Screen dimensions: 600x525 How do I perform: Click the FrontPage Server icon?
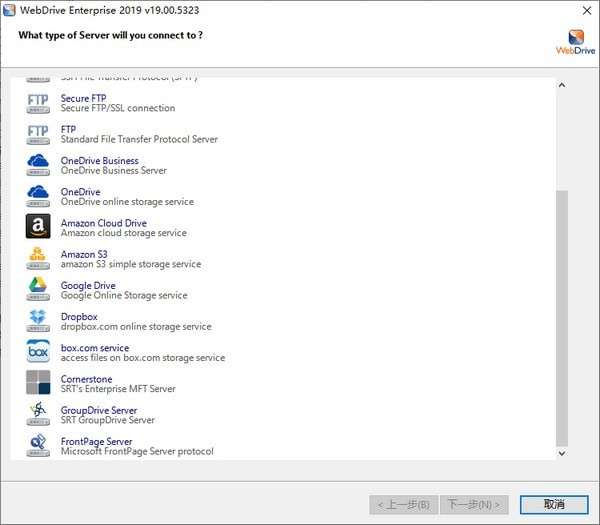point(38,445)
